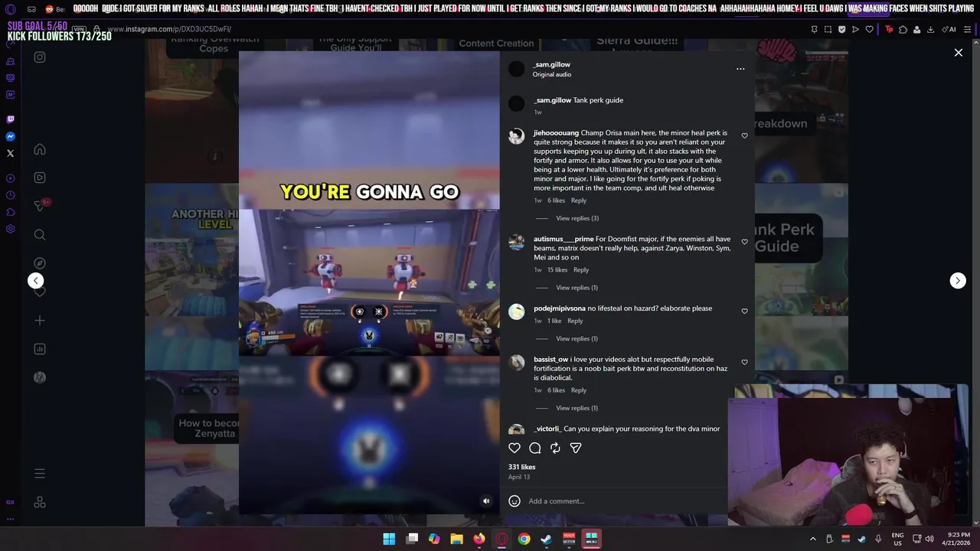Open File Explorer from taskbar
Image resolution: width=980 pixels, height=551 pixels.
456,539
